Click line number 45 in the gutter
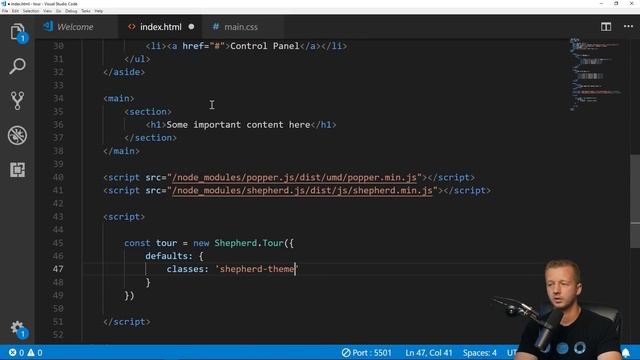Viewport: 640px width, 360px height. 58,243
